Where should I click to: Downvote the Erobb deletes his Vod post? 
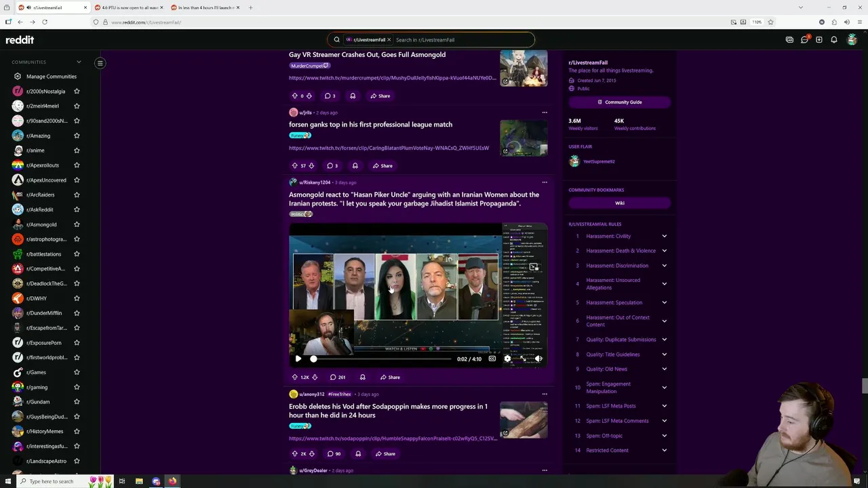(312, 453)
